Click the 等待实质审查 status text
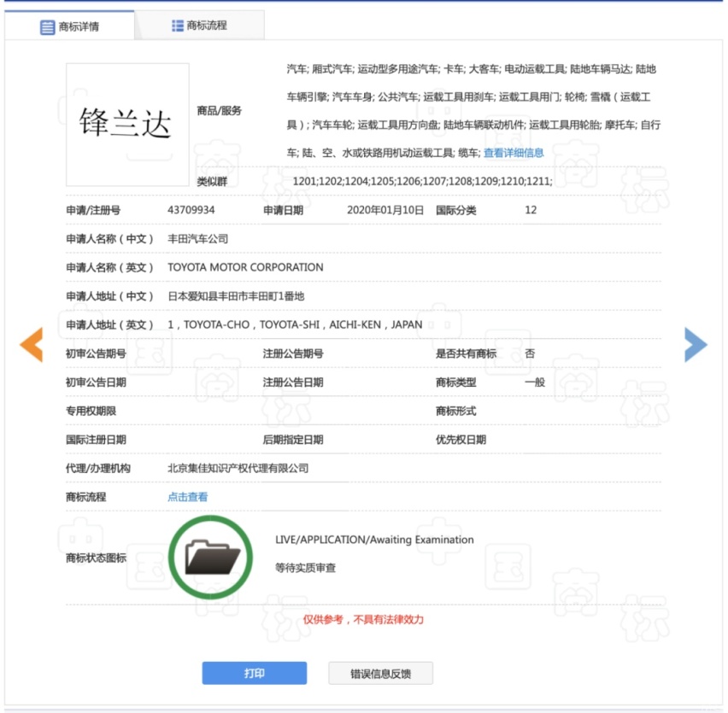 pyautogui.click(x=306, y=568)
